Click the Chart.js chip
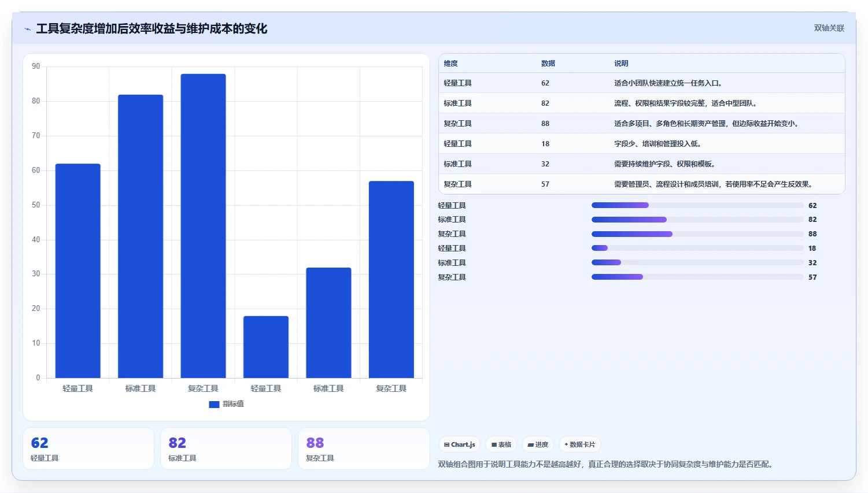 pyautogui.click(x=459, y=444)
